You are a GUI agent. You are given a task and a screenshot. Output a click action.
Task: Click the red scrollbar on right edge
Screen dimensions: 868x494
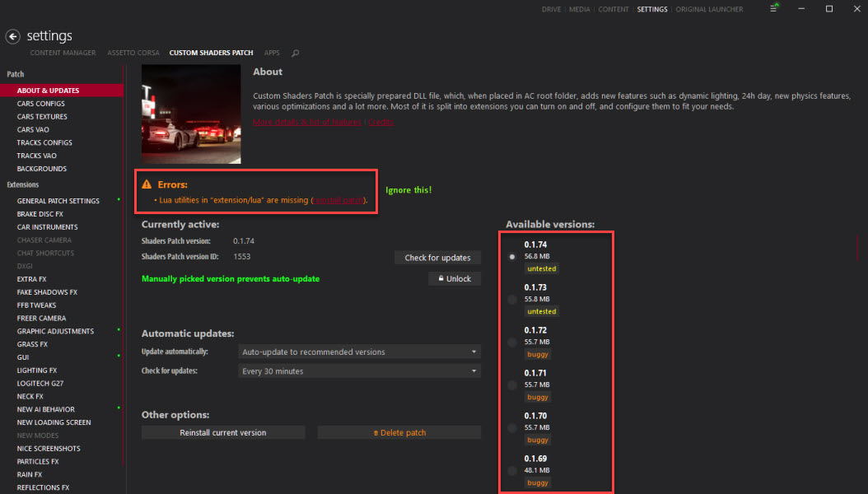(x=856, y=247)
